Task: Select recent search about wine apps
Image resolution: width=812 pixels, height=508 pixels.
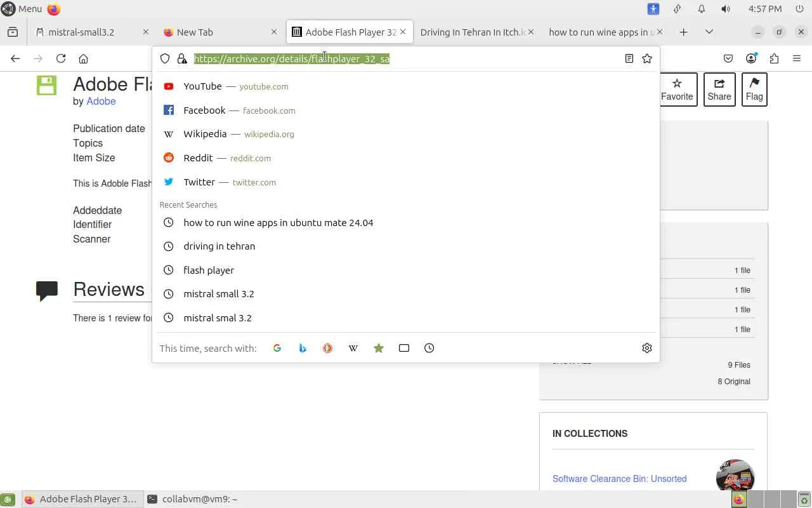Action: (406, 223)
